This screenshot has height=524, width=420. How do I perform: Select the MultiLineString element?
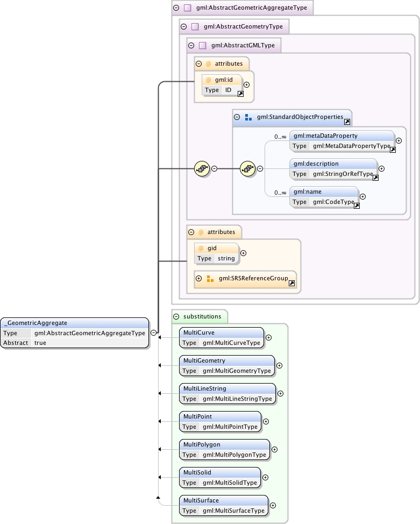[227, 394]
